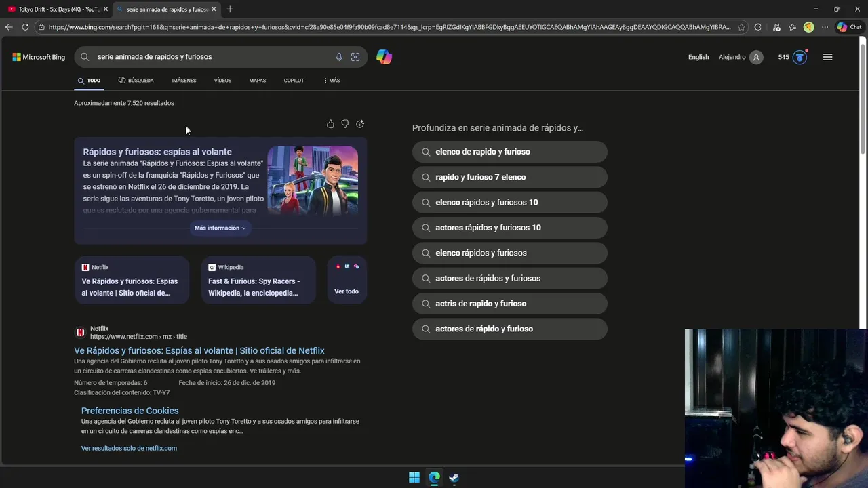Click Clasificación del contenido: TV-Y7 text

click(x=122, y=393)
